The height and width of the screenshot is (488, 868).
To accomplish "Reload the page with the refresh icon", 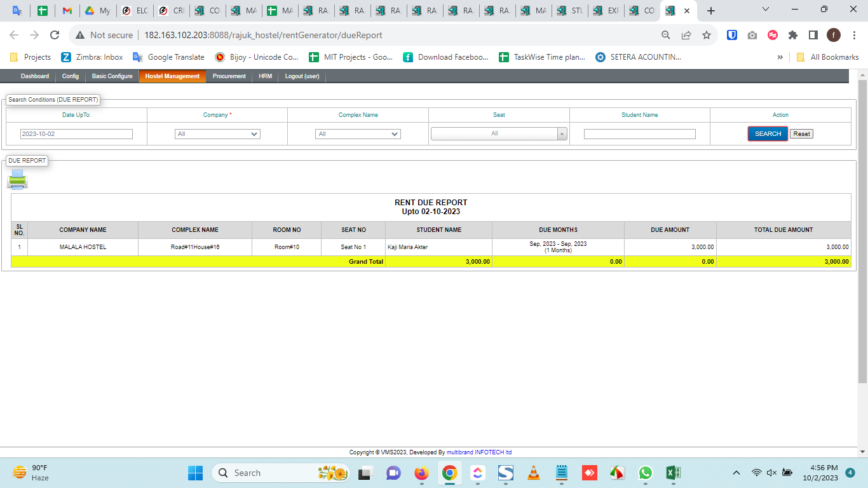I will 55,35.
